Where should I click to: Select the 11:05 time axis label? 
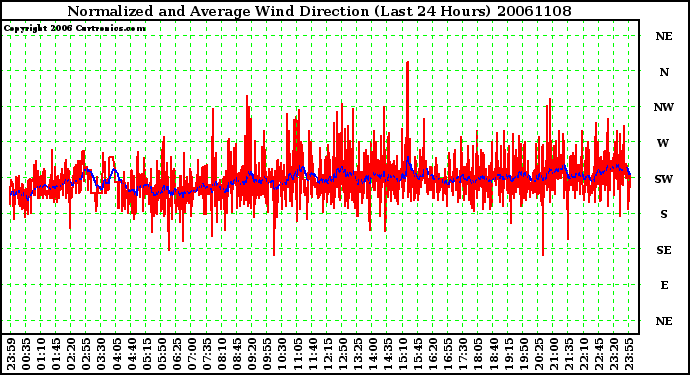(x=297, y=354)
